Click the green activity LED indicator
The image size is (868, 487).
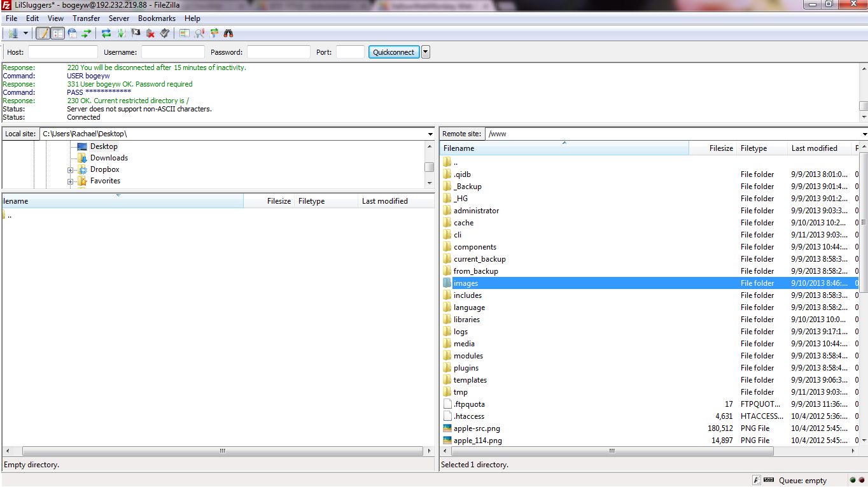click(853, 481)
